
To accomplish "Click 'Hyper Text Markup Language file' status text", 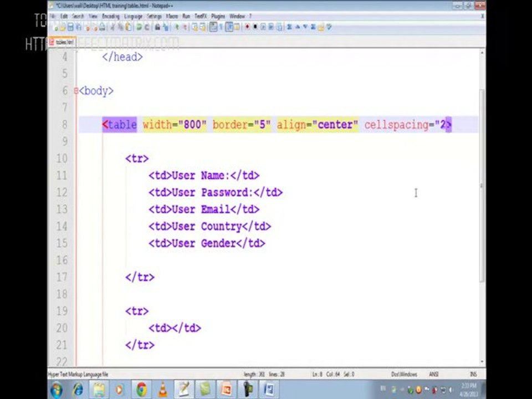I will tap(78, 374).
